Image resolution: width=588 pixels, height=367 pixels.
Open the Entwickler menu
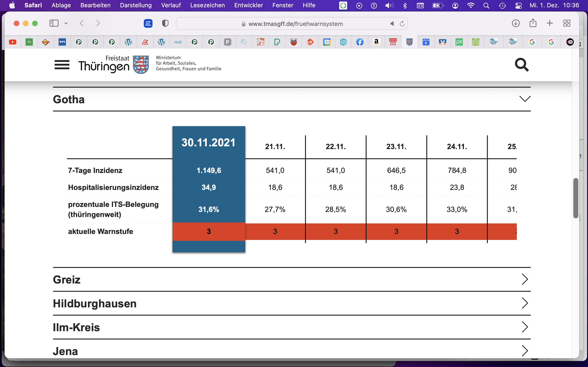click(248, 5)
